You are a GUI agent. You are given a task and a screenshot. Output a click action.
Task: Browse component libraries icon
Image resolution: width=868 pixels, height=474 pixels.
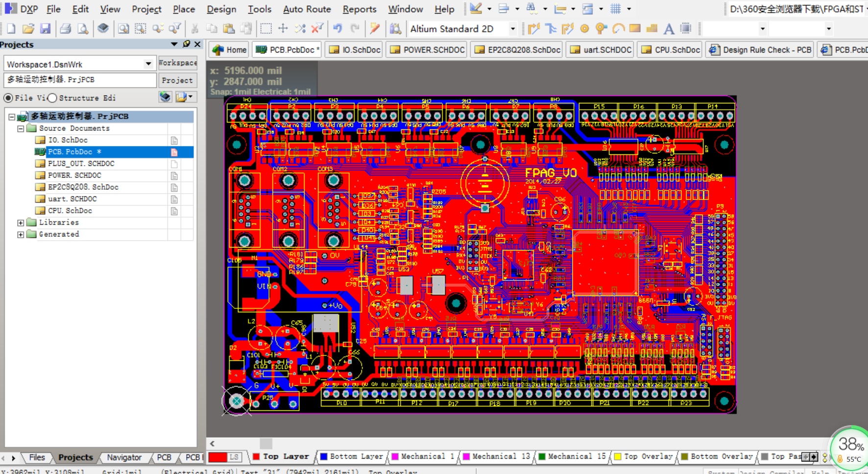point(395,29)
